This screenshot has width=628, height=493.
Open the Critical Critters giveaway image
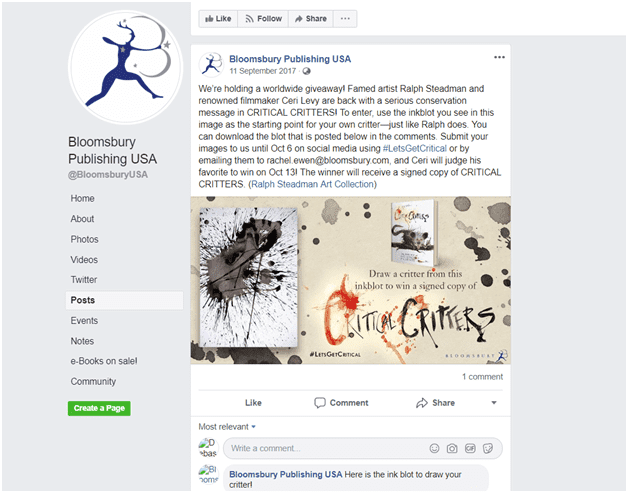350,280
